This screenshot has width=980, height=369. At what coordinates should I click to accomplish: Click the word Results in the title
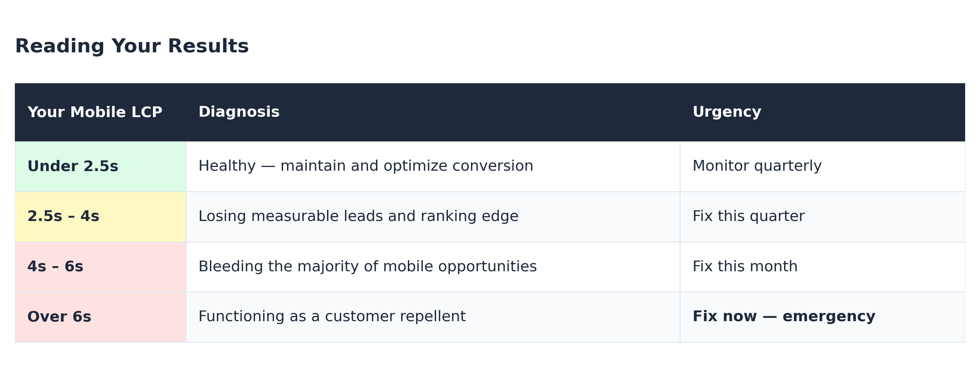(x=208, y=46)
